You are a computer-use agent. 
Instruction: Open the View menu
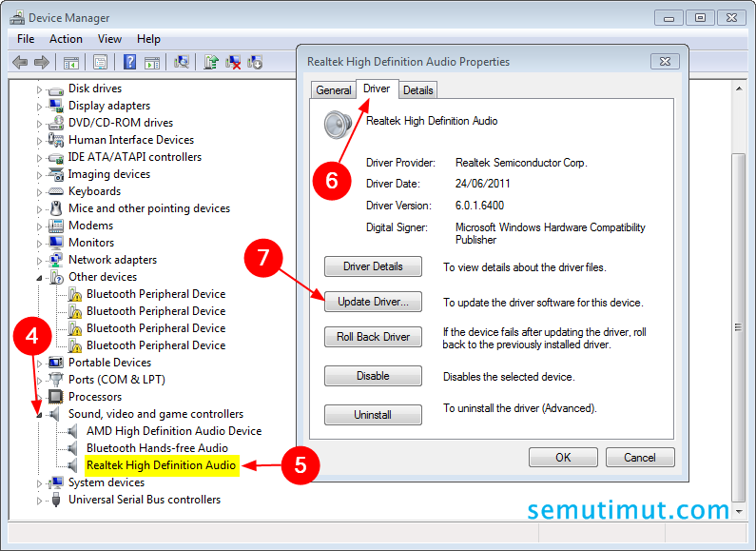109,39
